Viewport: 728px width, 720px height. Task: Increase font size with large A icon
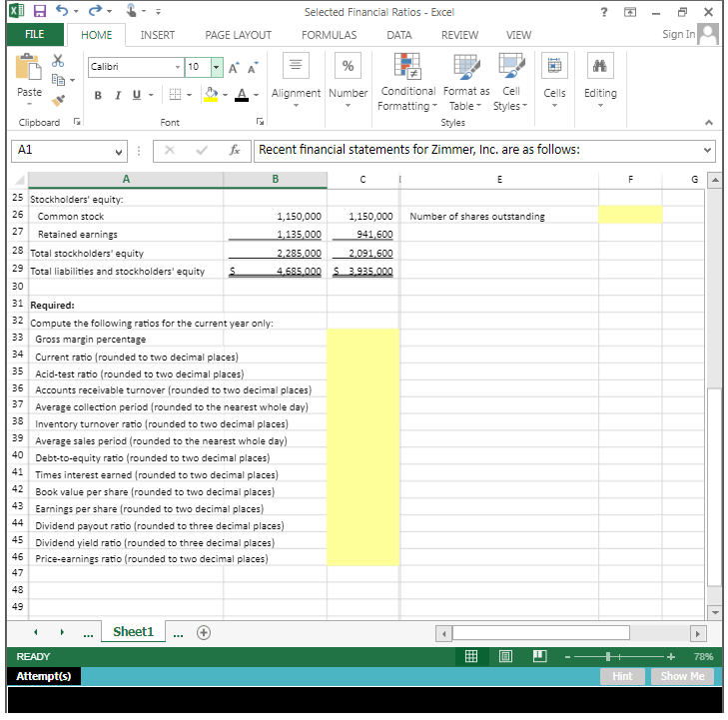[234, 68]
